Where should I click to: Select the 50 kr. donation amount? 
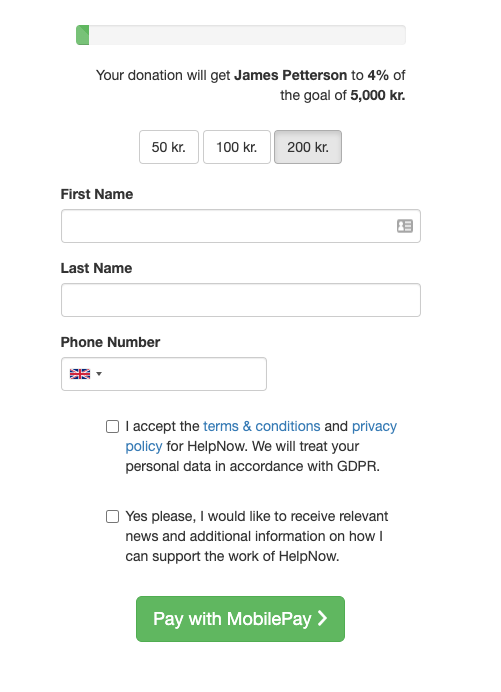pos(169,147)
